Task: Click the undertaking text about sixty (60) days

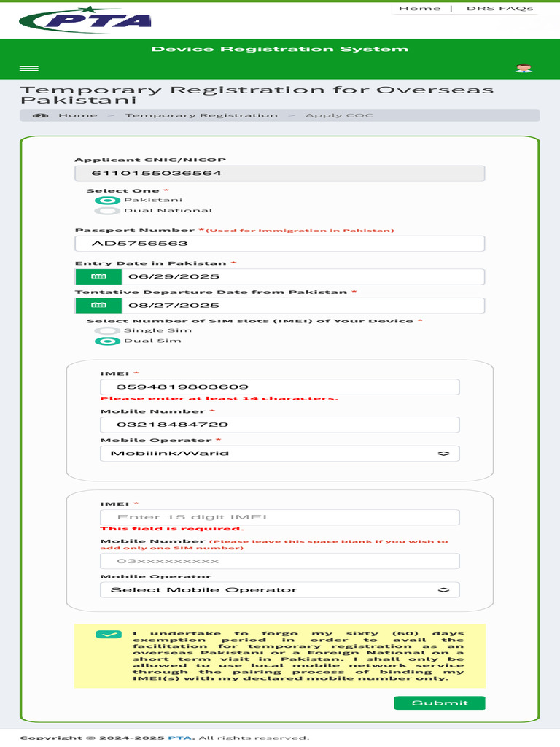Action: pos(298,656)
